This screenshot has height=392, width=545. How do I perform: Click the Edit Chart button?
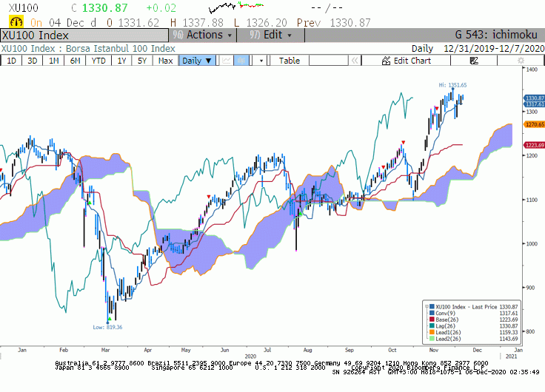406,61
